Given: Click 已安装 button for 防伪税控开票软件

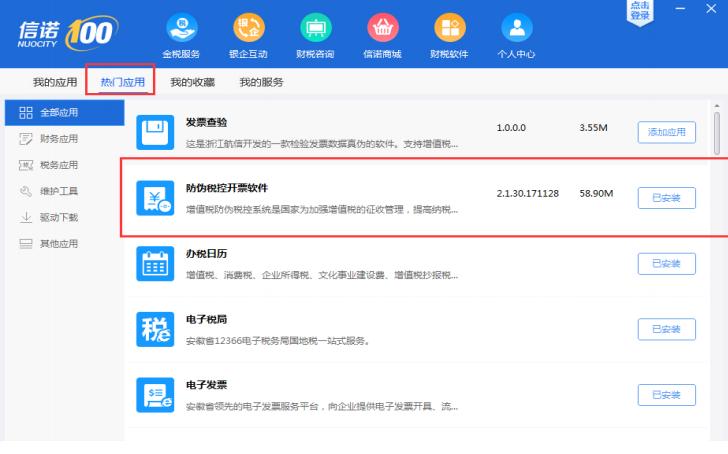Looking at the screenshot, I should click(666, 198).
